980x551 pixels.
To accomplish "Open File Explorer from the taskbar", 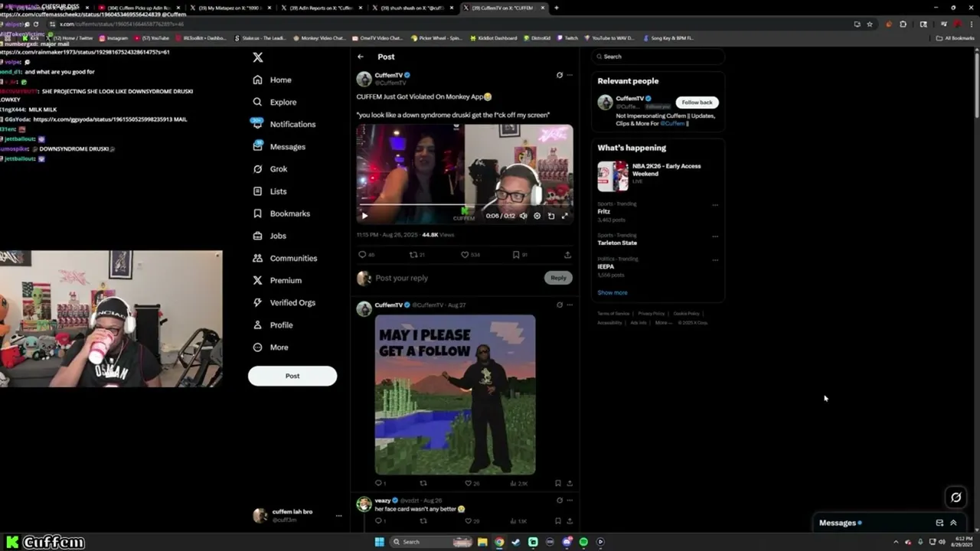I will [482, 542].
